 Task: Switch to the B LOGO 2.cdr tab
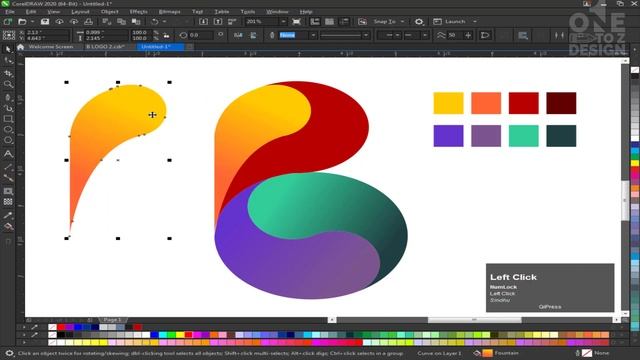coord(105,47)
